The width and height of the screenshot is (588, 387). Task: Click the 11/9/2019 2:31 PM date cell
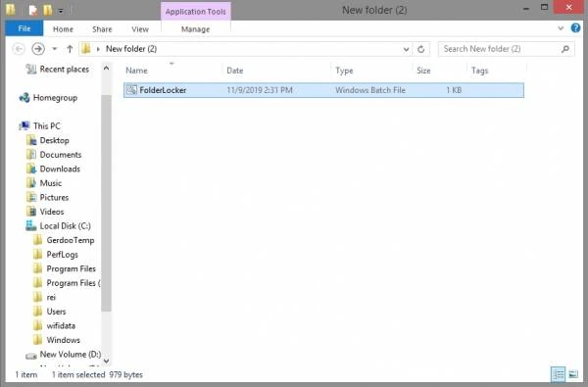pos(260,90)
